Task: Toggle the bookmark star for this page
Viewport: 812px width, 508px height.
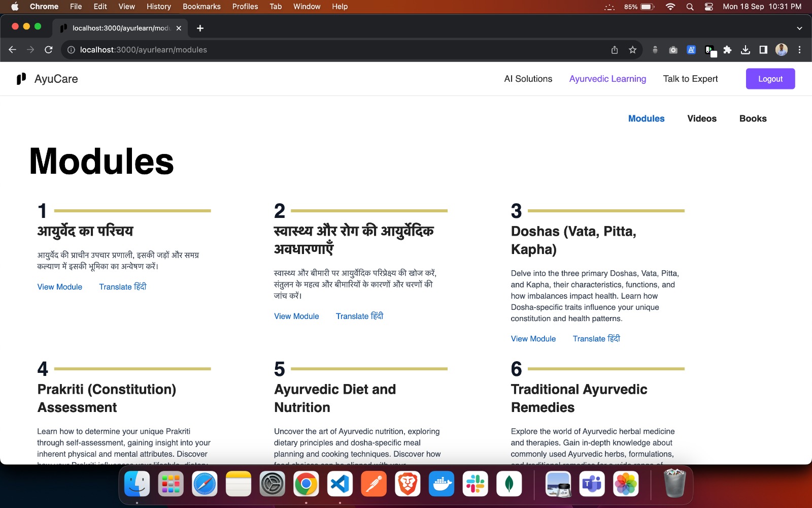Action: point(632,49)
